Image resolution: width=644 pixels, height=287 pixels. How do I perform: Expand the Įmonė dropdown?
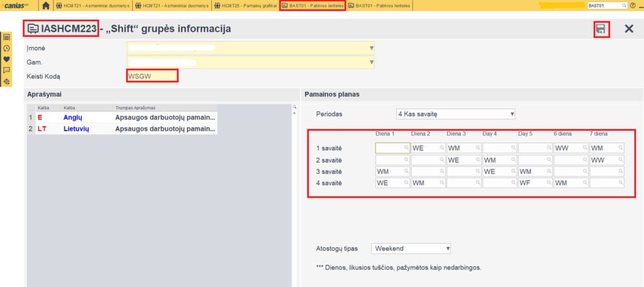tap(371, 48)
